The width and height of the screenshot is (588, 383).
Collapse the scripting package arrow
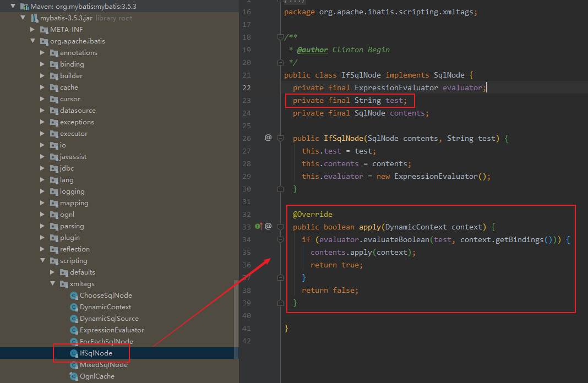[x=42, y=260]
